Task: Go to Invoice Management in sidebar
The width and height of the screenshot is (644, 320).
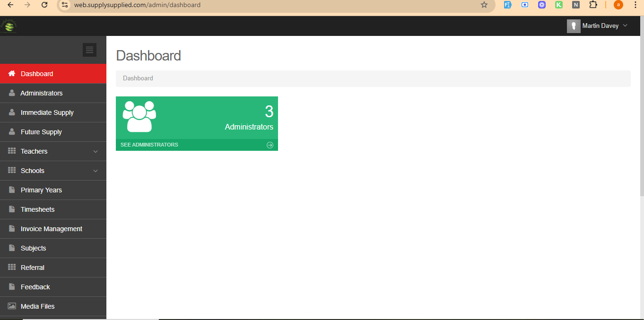Action: click(x=52, y=229)
